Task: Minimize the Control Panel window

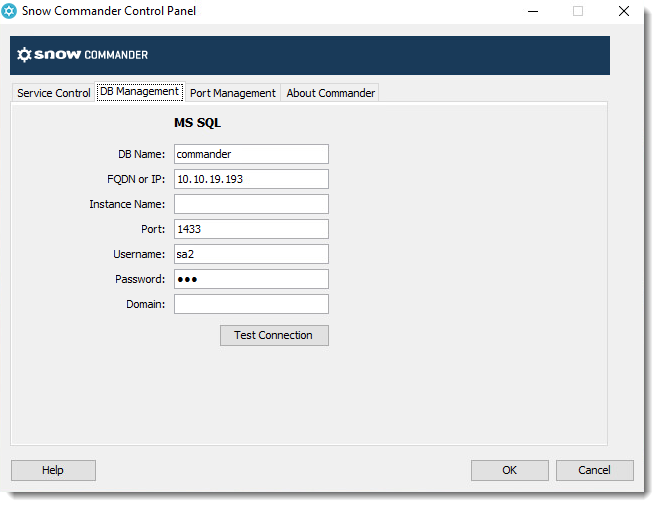Action: pos(533,11)
